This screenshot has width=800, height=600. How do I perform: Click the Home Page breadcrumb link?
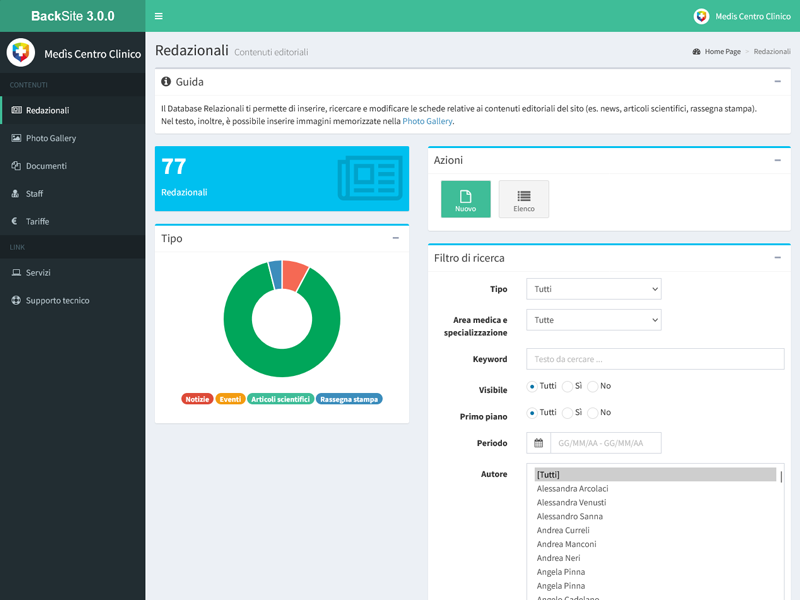[722, 52]
